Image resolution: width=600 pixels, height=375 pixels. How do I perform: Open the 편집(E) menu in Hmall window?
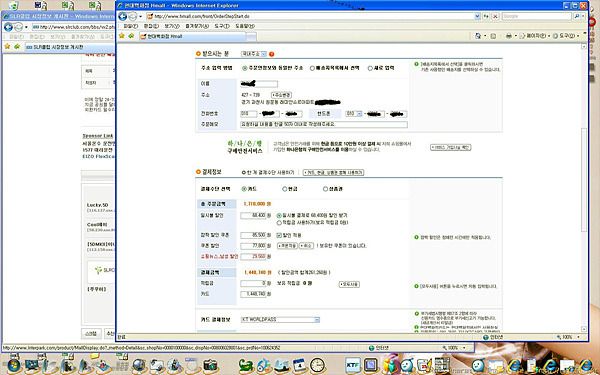151,26
